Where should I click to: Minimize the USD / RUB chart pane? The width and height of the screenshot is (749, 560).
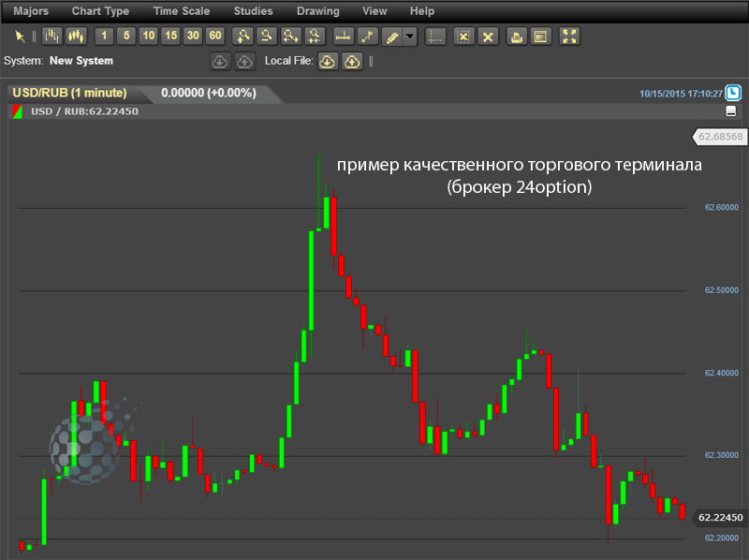pos(731,111)
